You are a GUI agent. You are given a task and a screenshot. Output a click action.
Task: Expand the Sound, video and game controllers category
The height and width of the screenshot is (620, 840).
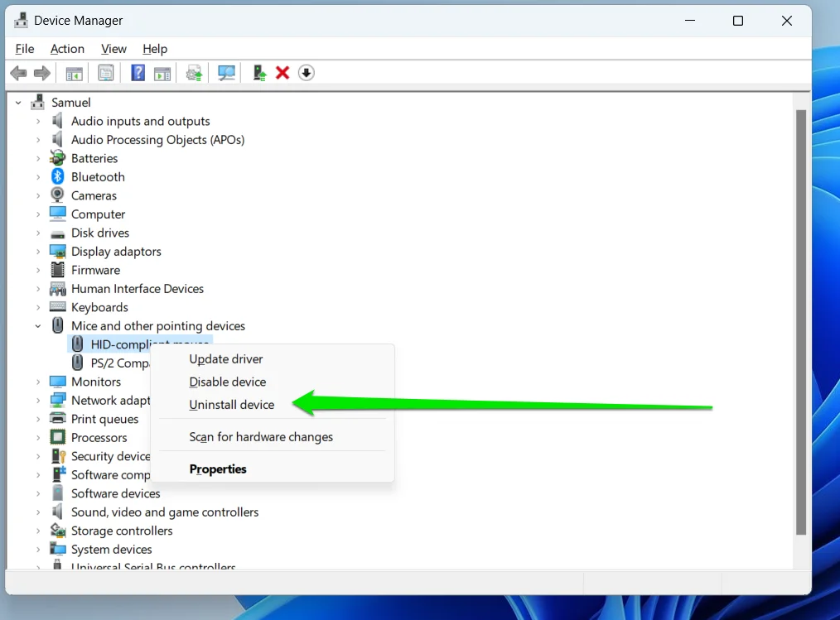coord(36,512)
